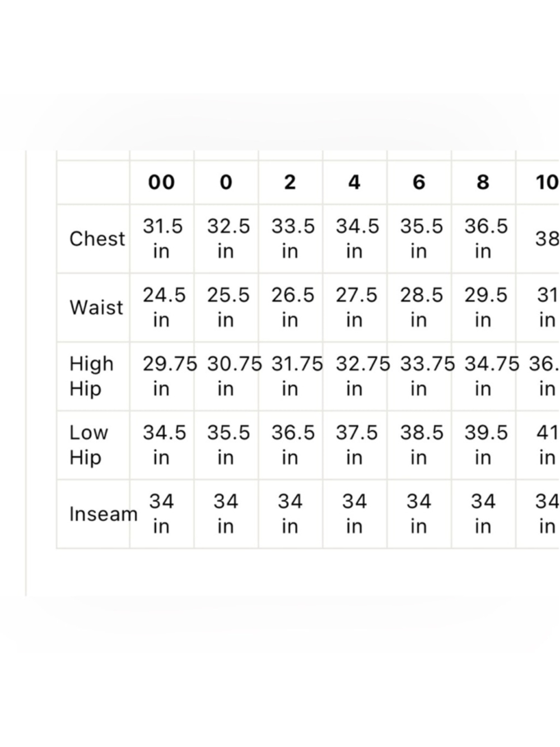Click the 31.5 in chest cell
This screenshot has width=560, height=747.
click(162, 239)
